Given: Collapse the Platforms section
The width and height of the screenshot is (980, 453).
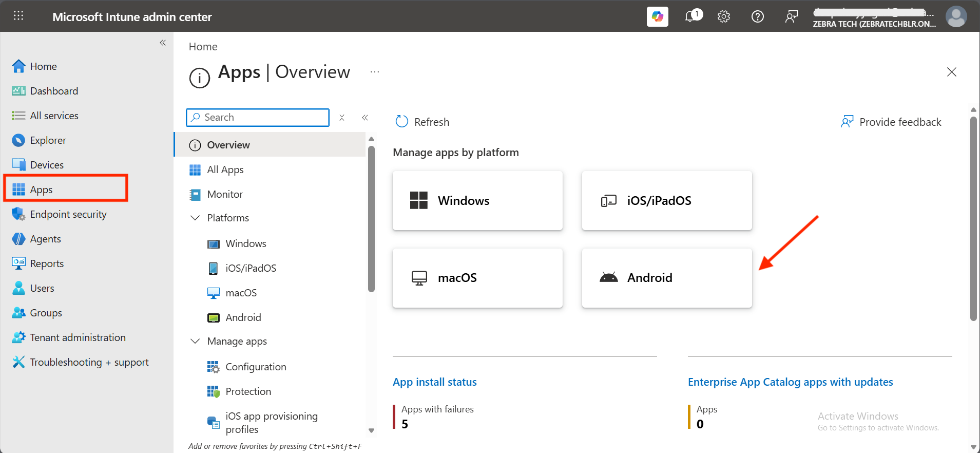Looking at the screenshot, I should coord(195,218).
